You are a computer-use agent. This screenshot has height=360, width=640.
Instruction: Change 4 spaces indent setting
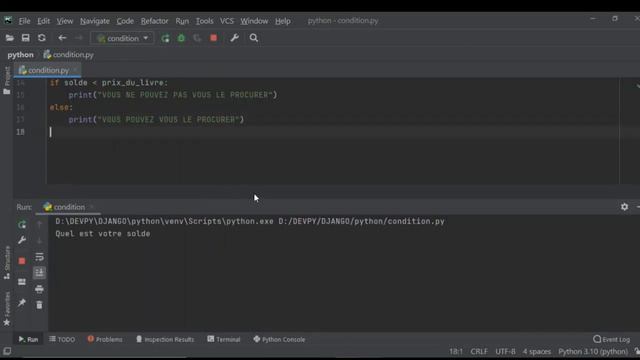[537, 351]
